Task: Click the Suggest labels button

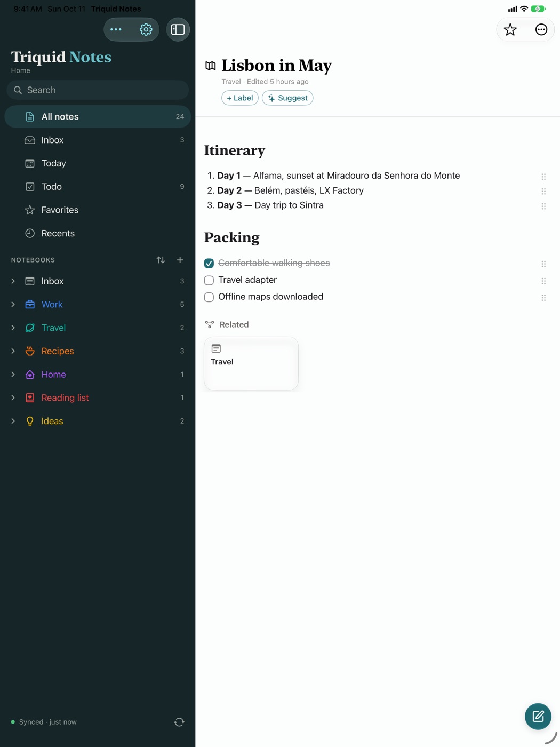Action: tap(287, 98)
